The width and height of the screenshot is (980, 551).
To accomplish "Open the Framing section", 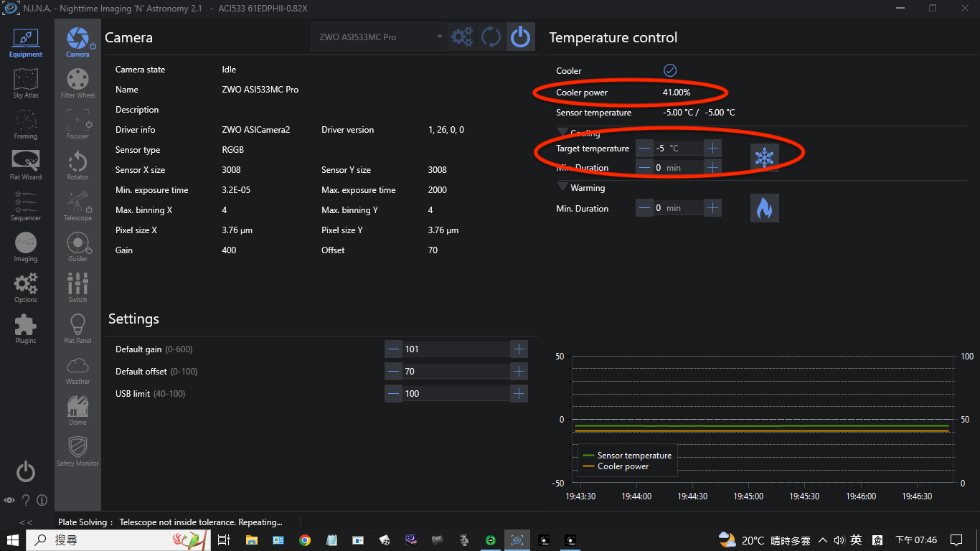I will (x=26, y=125).
